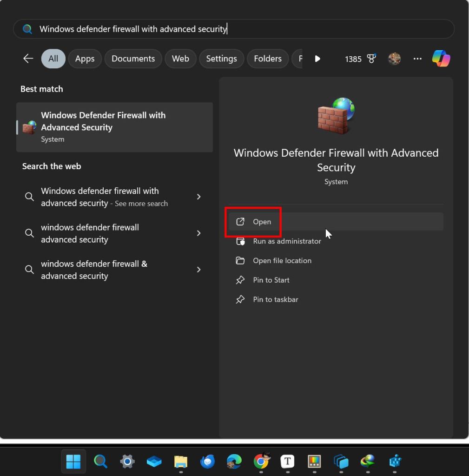
Task: Open the T text editor app in taskbar
Action: 287,462
